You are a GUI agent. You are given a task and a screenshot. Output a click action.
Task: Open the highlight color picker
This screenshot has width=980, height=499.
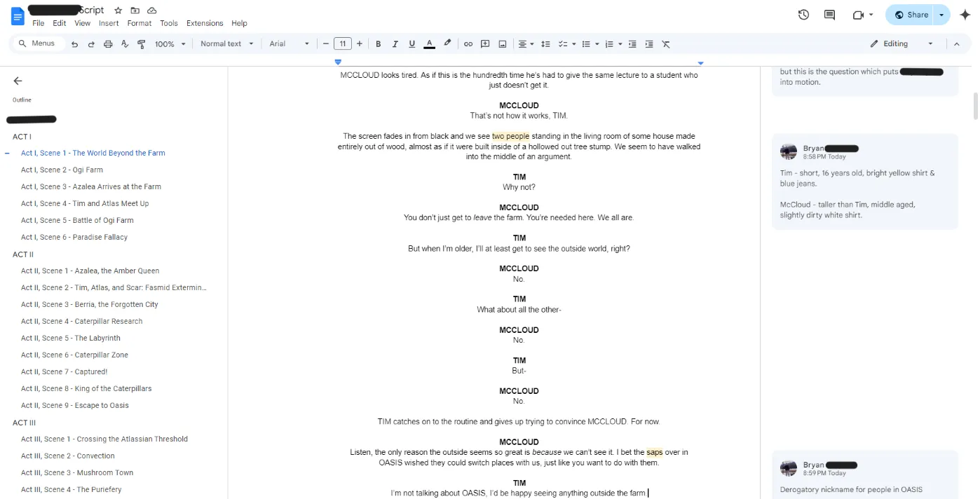click(x=447, y=44)
